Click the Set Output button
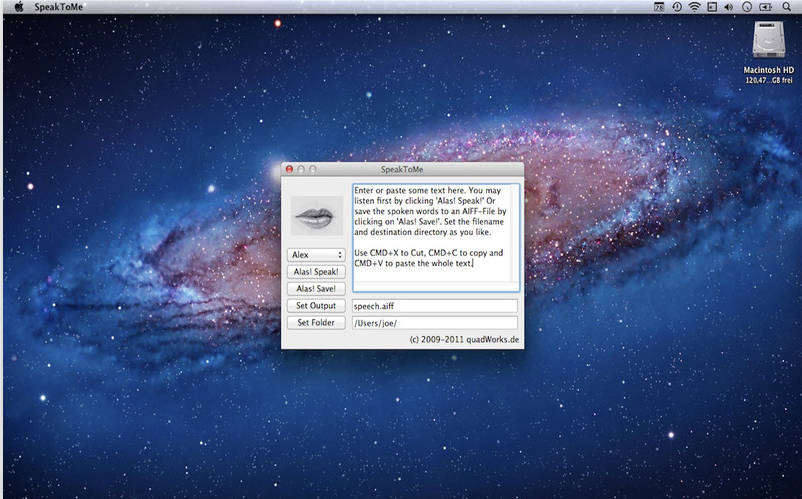 (316, 305)
